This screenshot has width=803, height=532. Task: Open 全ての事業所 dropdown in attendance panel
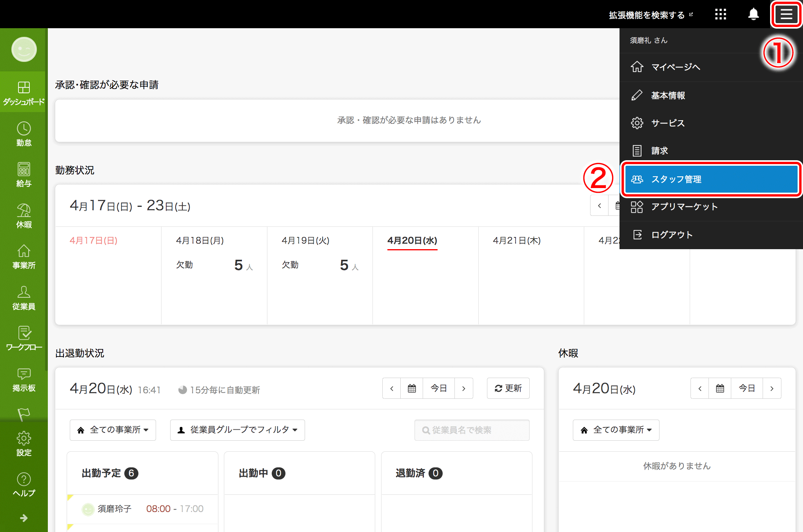tap(113, 430)
